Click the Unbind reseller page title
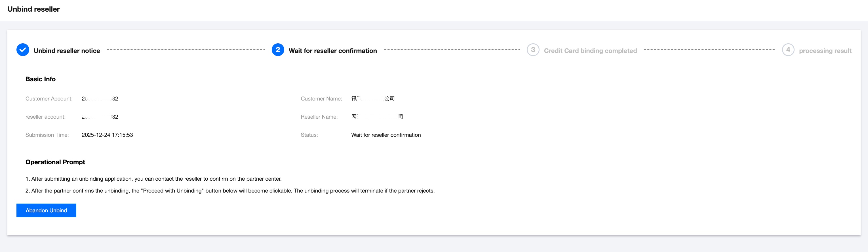The width and height of the screenshot is (868, 252). pos(33,9)
